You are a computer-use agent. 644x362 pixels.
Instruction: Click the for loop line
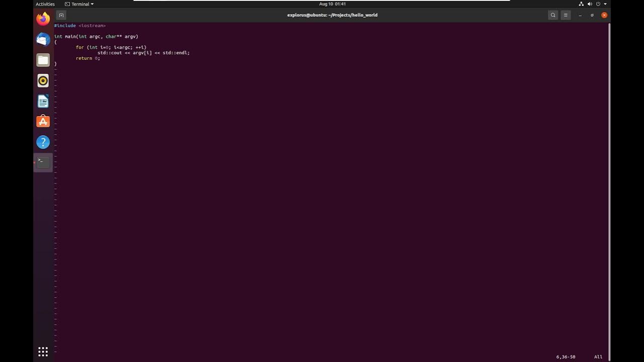tap(111, 47)
